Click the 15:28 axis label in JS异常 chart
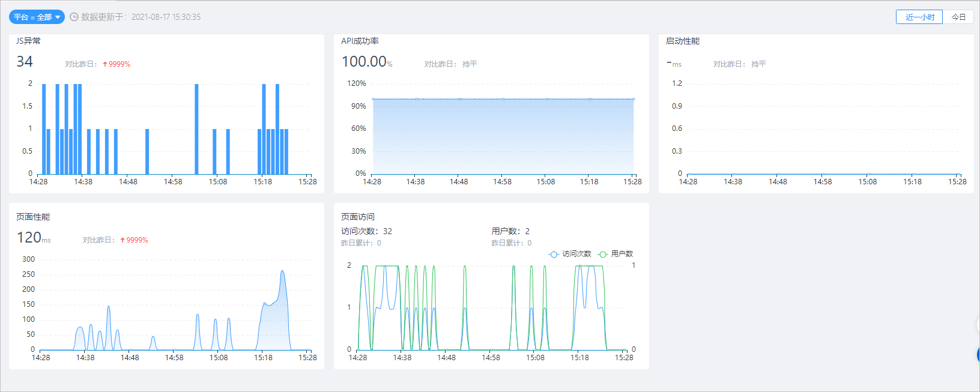The image size is (980, 392). [307, 182]
